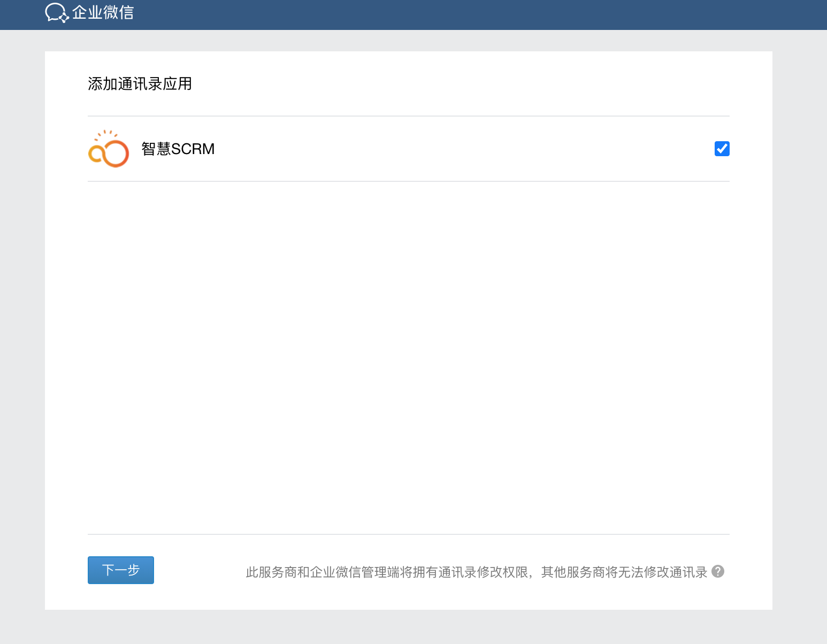The width and height of the screenshot is (827, 644).
Task: Open the gray question mark help icon
Action: click(x=718, y=571)
